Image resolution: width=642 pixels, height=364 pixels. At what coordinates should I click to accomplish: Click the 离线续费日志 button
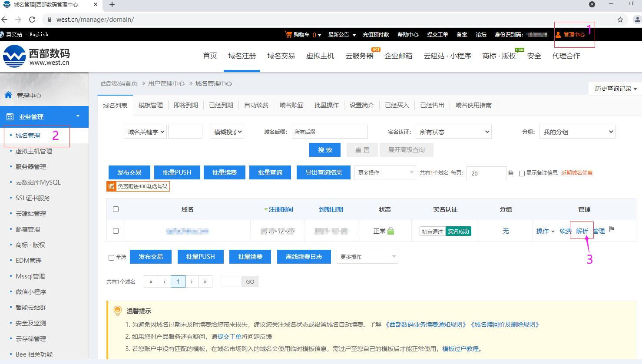[x=304, y=257]
